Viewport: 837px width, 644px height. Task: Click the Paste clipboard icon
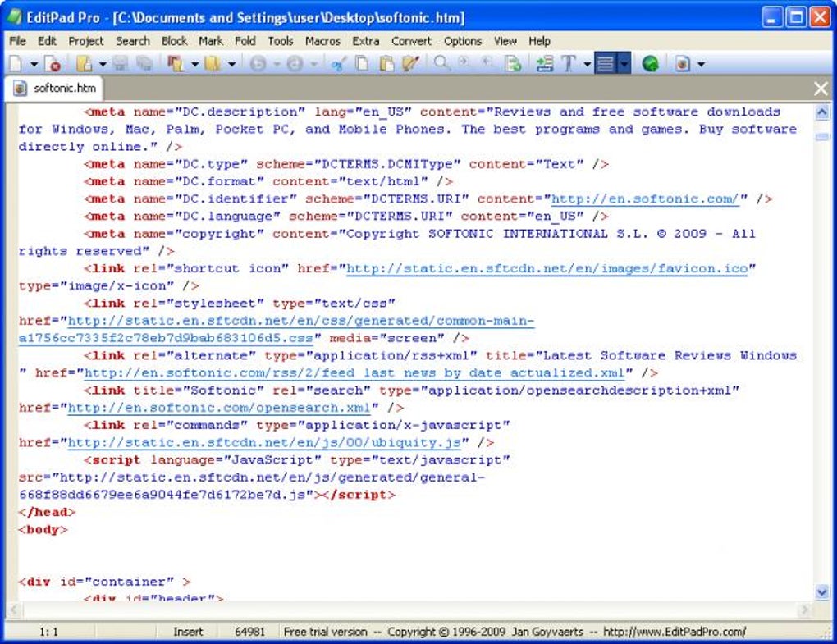pyautogui.click(x=386, y=63)
